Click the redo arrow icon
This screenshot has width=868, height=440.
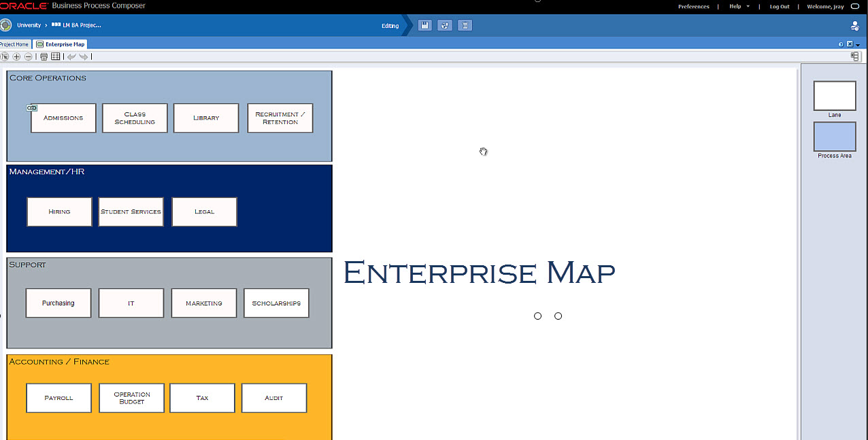83,56
